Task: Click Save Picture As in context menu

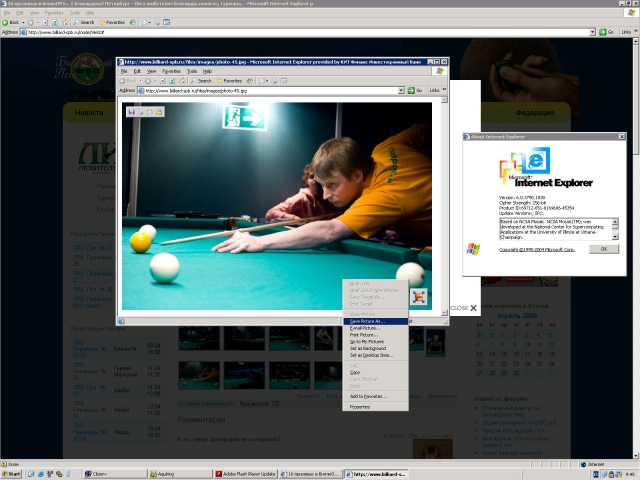Action: click(x=366, y=321)
